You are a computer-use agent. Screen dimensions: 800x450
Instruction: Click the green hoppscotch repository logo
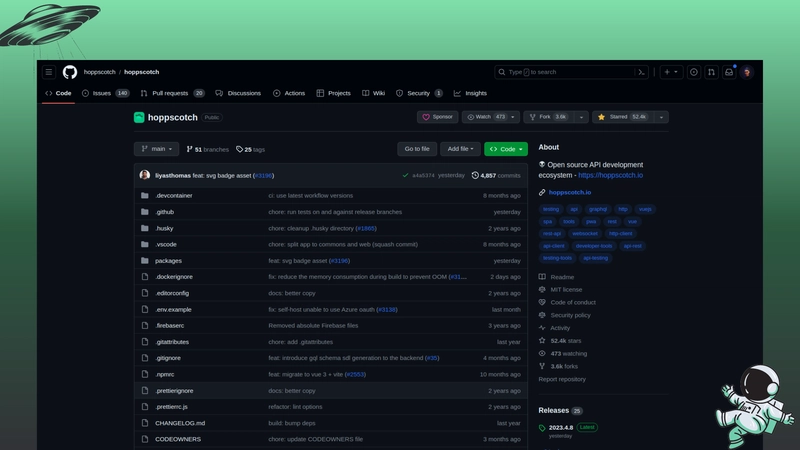click(139, 117)
